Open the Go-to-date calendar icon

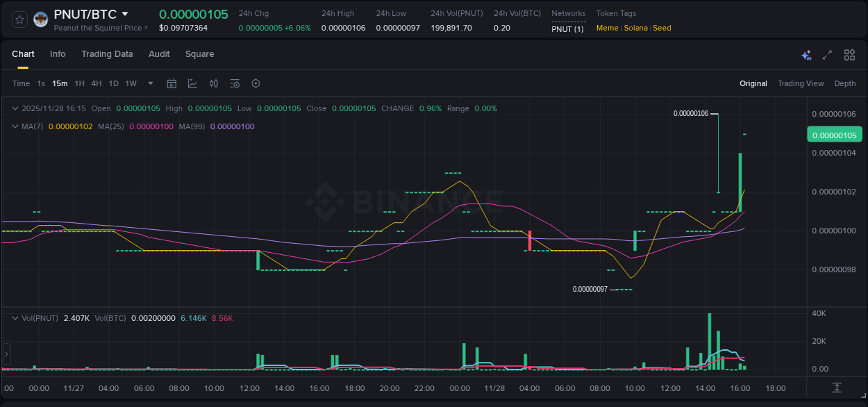pyautogui.click(x=172, y=83)
